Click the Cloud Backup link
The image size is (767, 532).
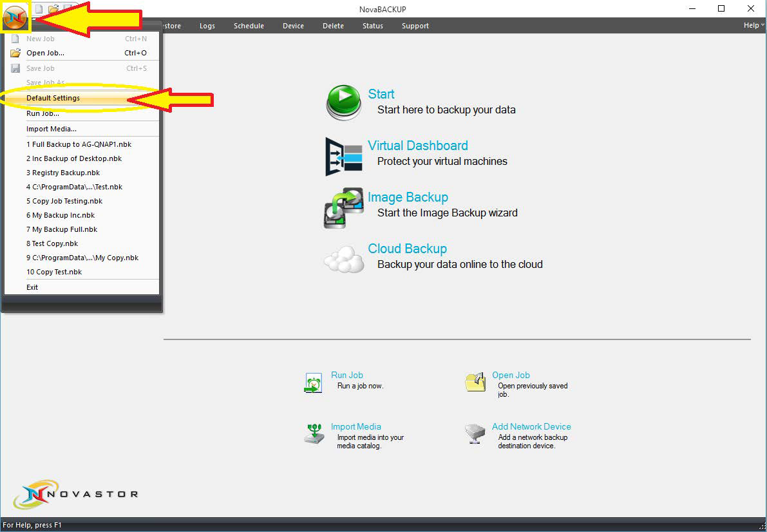408,249
